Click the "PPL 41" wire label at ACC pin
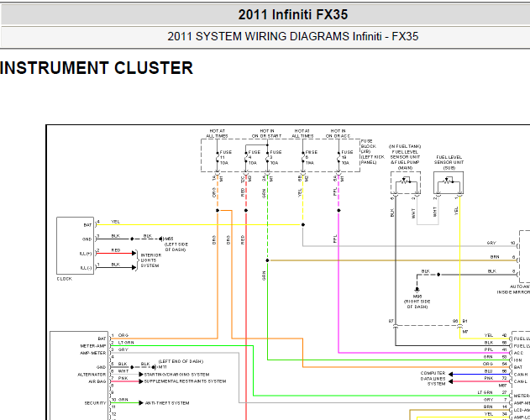 (496, 349)
